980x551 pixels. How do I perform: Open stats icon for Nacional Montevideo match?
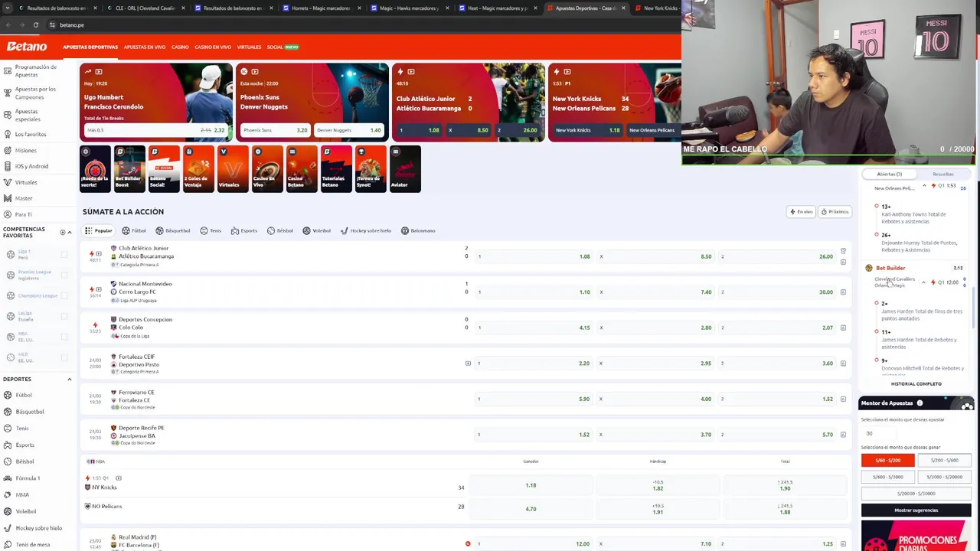click(x=843, y=292)
